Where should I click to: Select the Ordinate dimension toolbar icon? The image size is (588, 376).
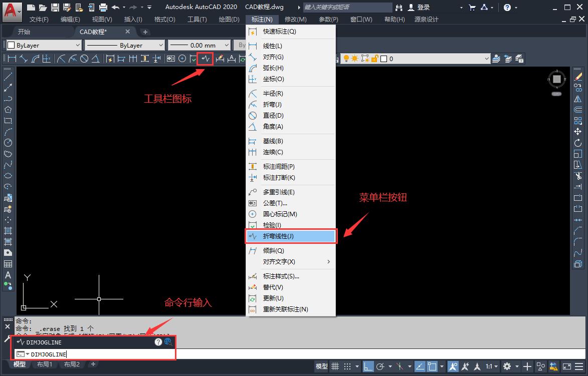pyautogui.click(x=46, y=59)
